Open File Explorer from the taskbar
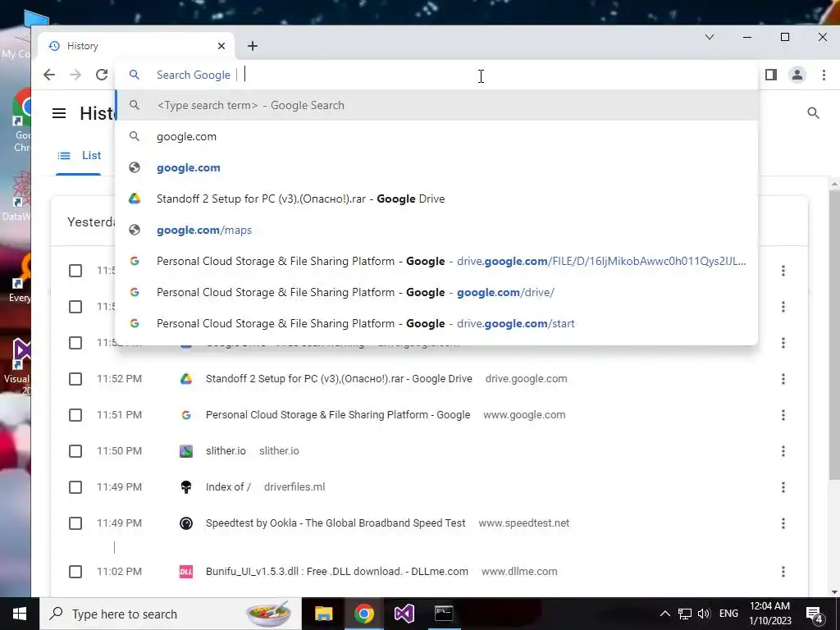 tap(323, 614)
